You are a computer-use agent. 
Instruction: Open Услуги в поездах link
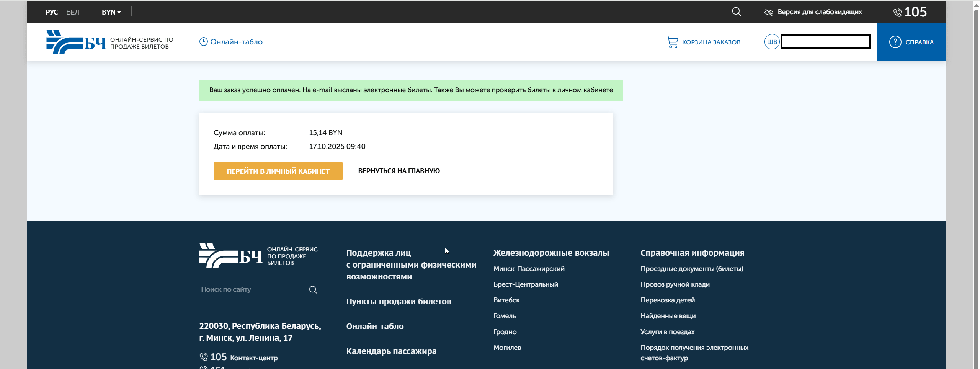[x=667, y=332]
